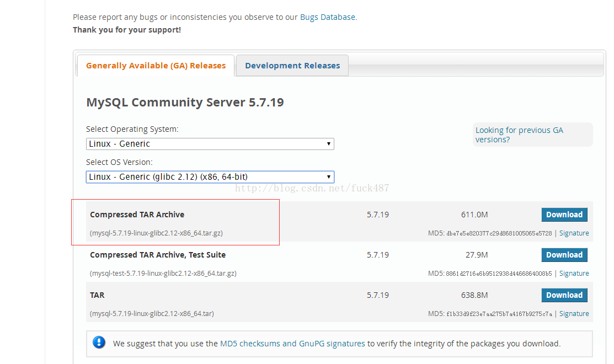Click filename mysql-test-5.7.19-linux-glibc2.12-x86_64.tar.gz
The width and height of the screenshot is (614, 364).
click(163, 274)
